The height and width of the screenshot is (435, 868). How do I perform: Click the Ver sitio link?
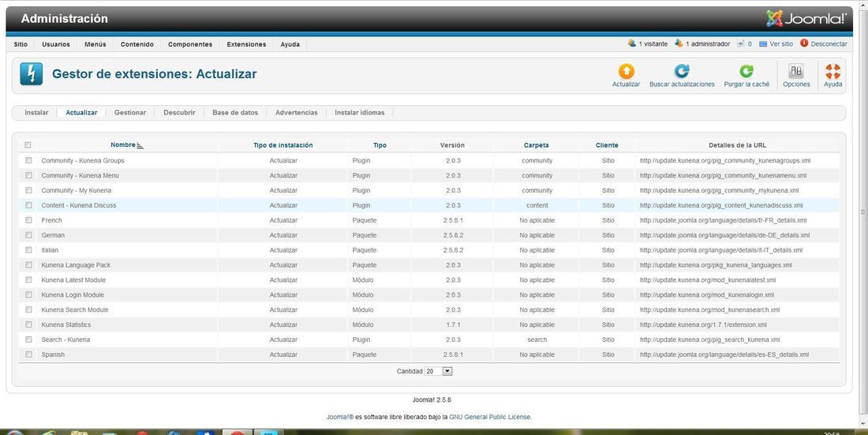781,43
